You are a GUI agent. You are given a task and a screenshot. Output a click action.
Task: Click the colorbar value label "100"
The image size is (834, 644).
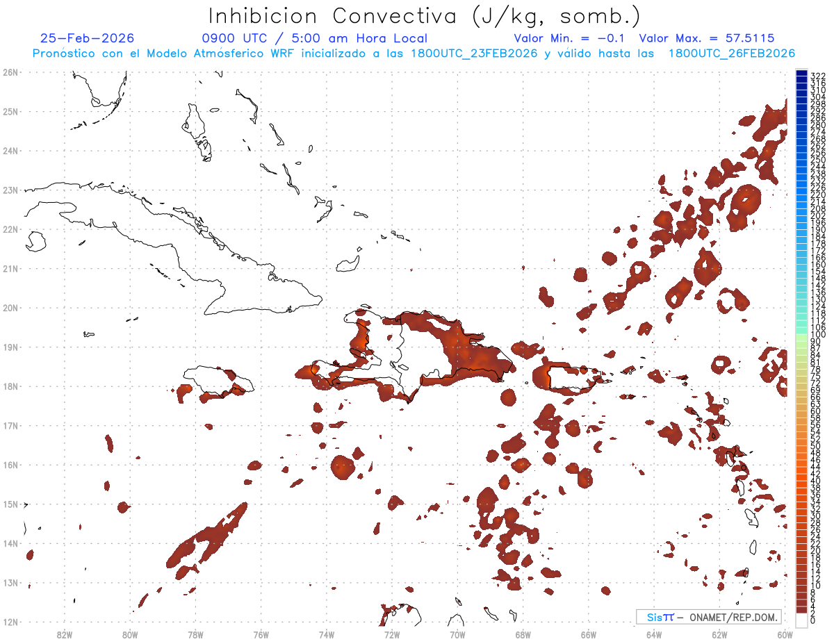pos(818,335)
